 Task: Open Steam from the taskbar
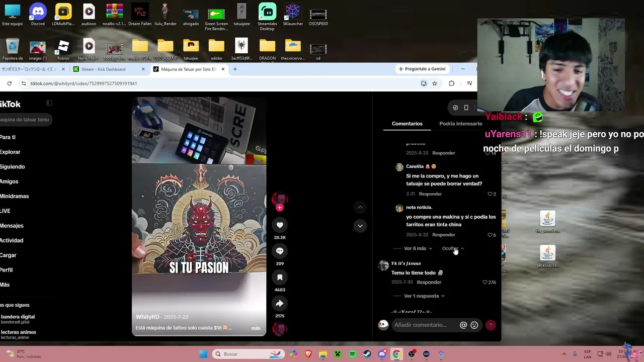[x=367, y=354]
